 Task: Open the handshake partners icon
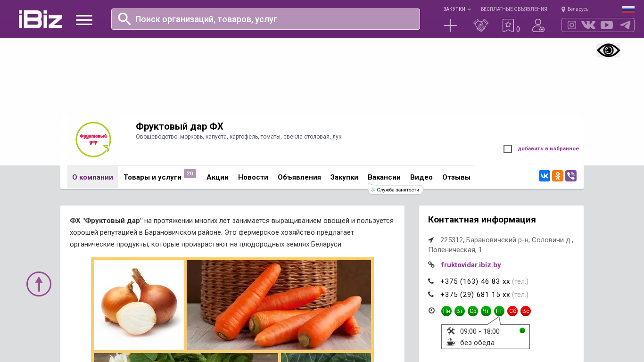[480, 25]
